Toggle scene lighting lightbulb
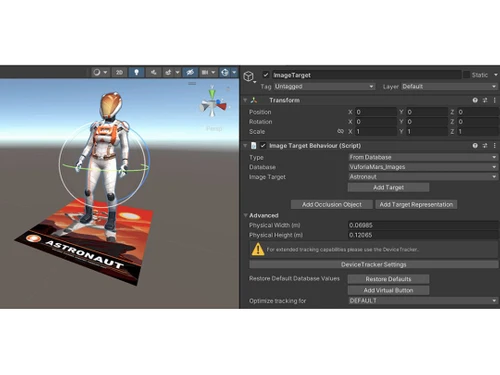Screen dimensions: 500x375 point(136,72)
